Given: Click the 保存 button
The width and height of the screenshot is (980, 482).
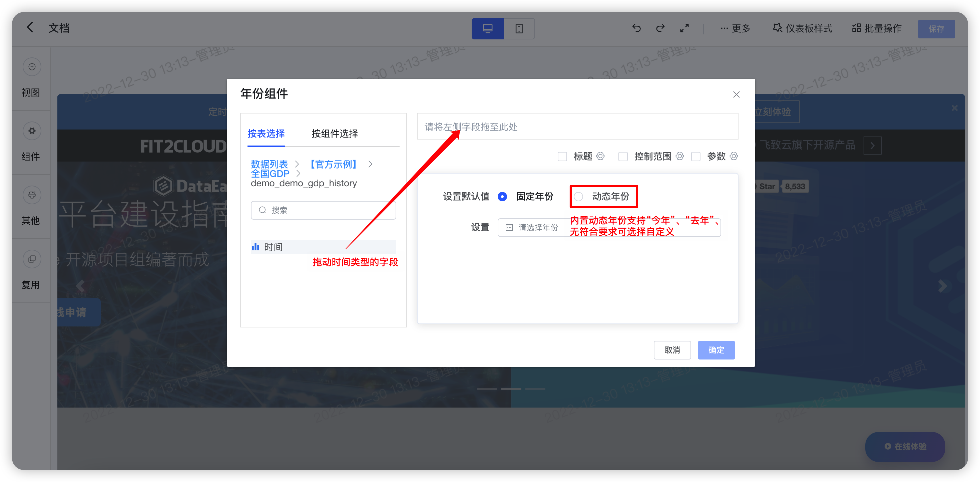Looking at the screenshot, I should [x=936, y=29].
